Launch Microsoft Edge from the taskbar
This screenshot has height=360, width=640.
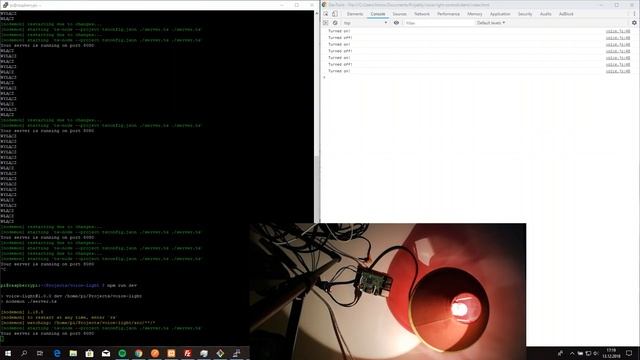click(x=57, y=353)
